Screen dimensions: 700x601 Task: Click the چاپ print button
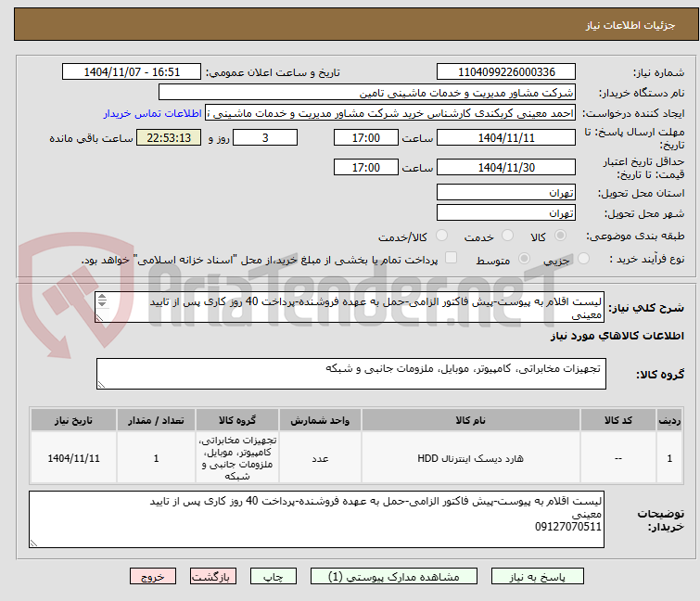coord(274,577)
